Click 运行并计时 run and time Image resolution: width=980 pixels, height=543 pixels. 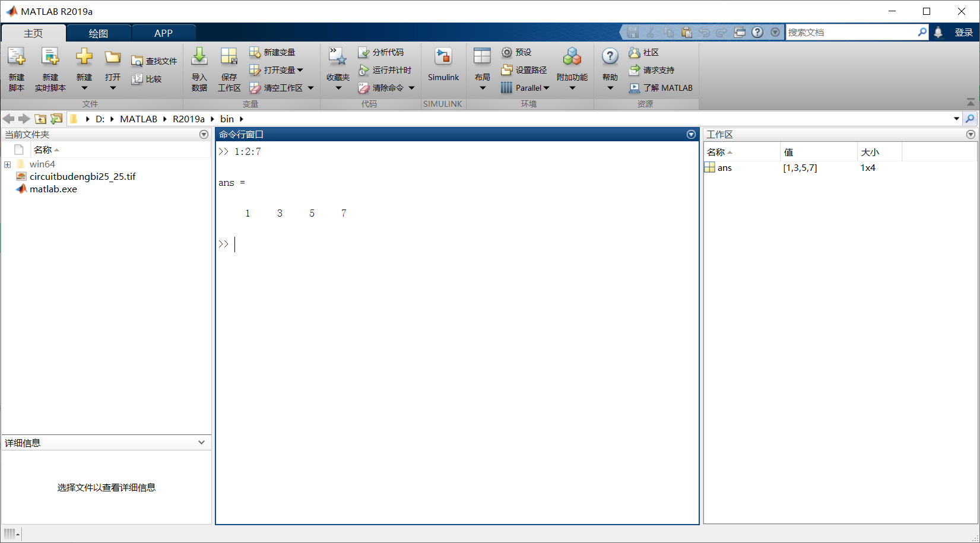385,70
